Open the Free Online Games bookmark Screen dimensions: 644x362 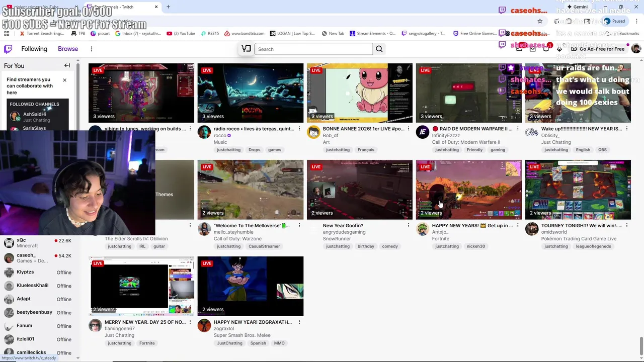pos(474,34)
